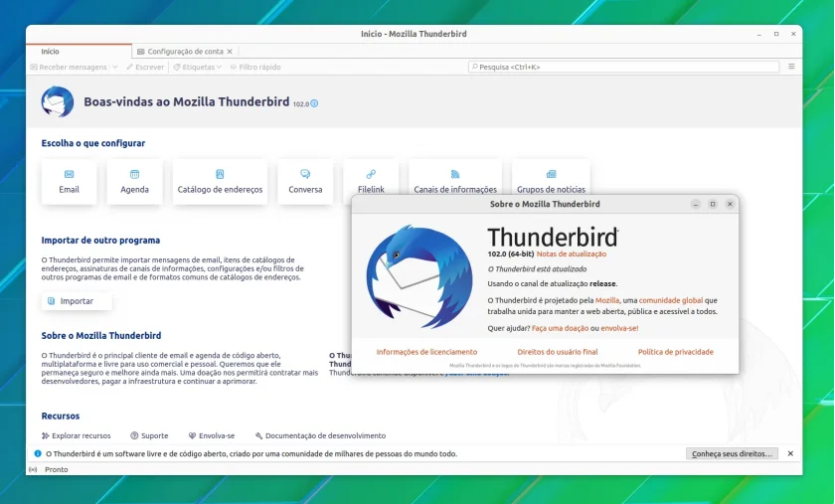The height and width of the screenshot is (504, 835).
Task: Dismiss the rights notification bar
Action: pyautogui.click(x=790, y=454)
